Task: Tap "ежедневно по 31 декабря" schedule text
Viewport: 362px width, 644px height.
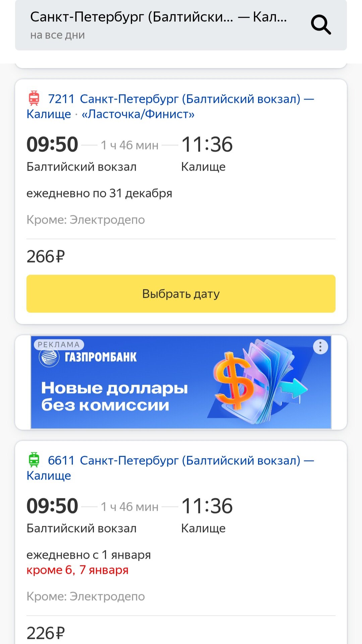Action: tap(99, 194)
